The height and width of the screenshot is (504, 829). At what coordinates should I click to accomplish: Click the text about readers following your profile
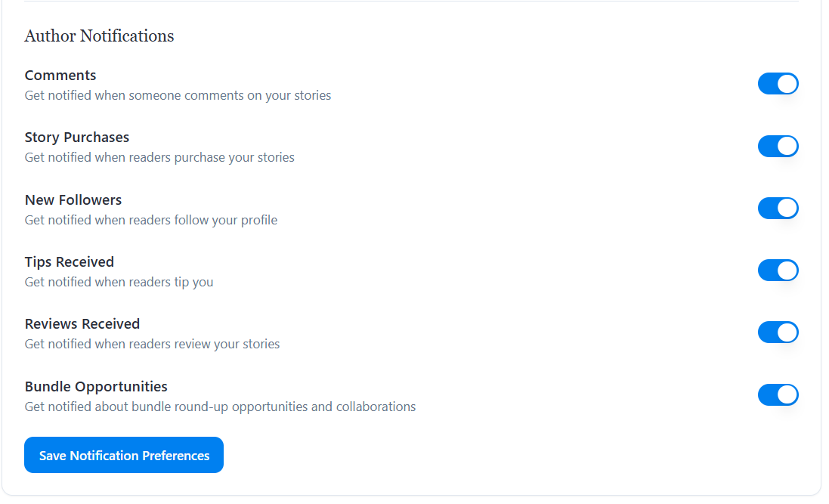pyautogui.click(x=151, y=221)
